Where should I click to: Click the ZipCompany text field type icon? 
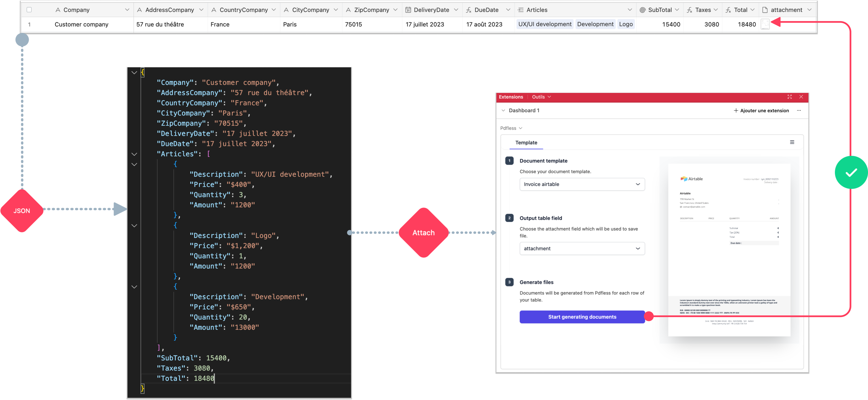(348, 10)
